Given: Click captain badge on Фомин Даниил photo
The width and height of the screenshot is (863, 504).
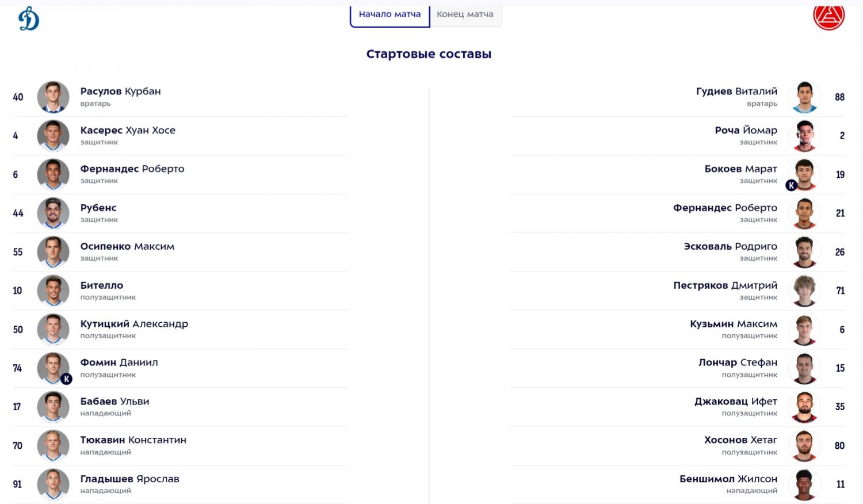Looking at the screenshot, I should pos(67,379).
